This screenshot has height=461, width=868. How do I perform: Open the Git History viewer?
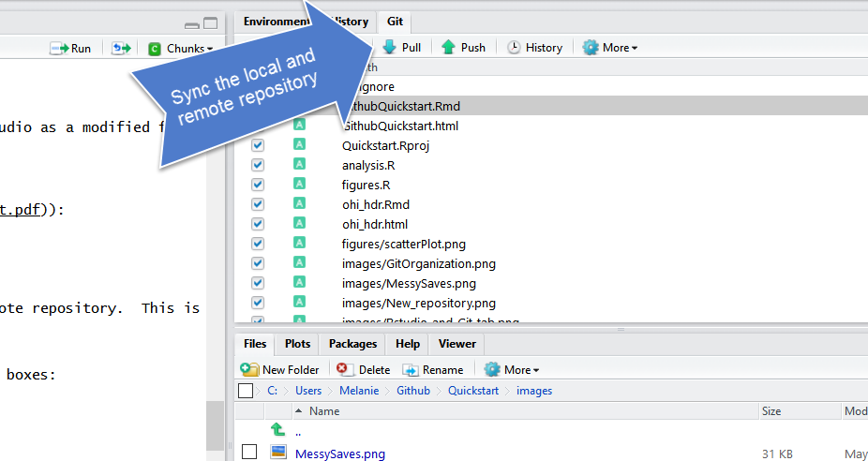(535, 48)
